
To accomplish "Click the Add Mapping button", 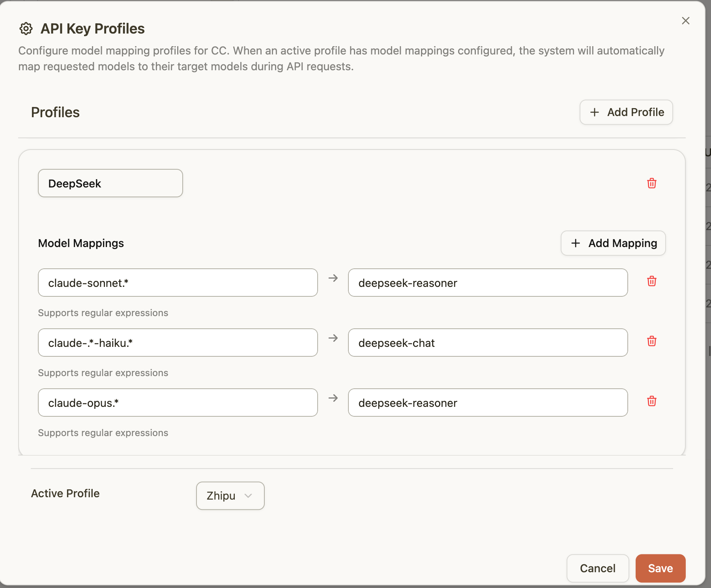I will click(613, 243).
